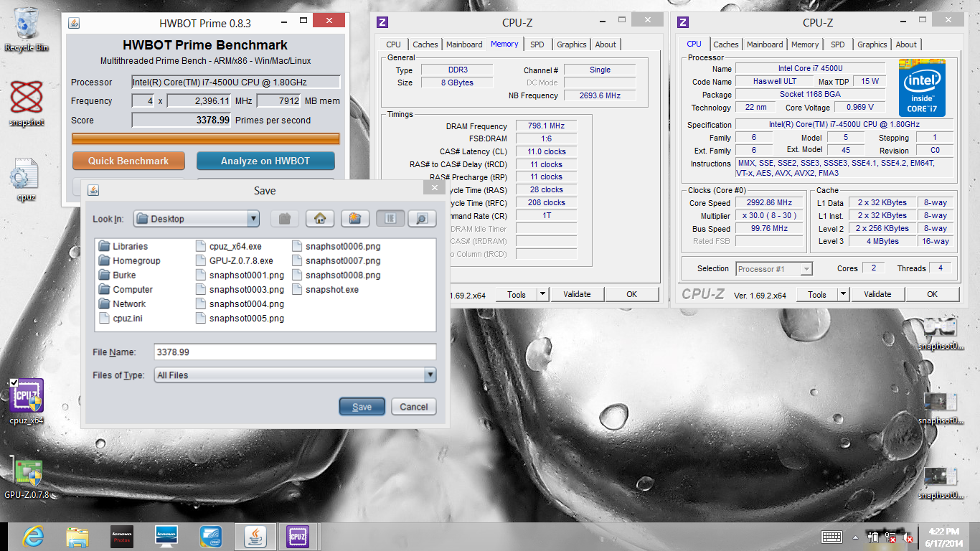
Task: Open Tools arrow in CPU-Z CPU window
Action: 843,294
